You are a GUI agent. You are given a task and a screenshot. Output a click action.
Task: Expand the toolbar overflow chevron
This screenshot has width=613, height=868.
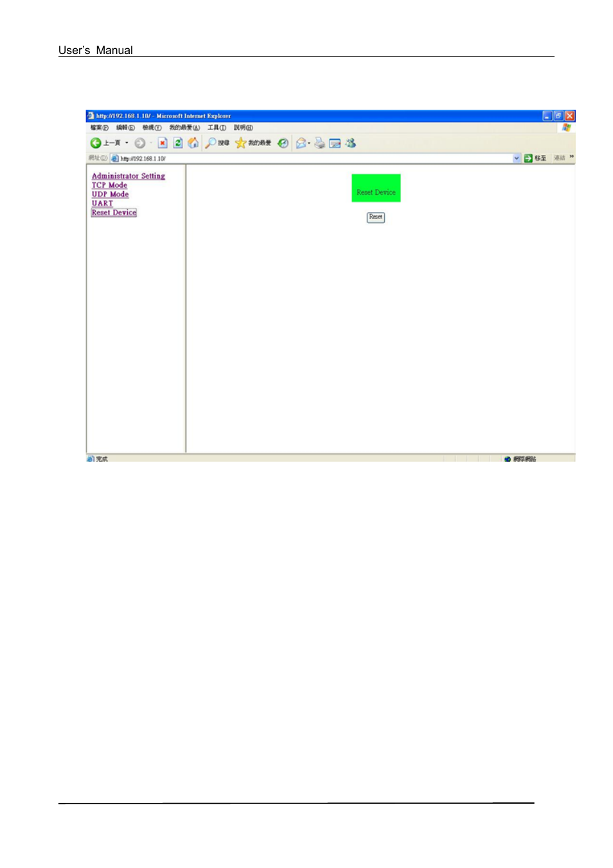(x=571, y=156)
